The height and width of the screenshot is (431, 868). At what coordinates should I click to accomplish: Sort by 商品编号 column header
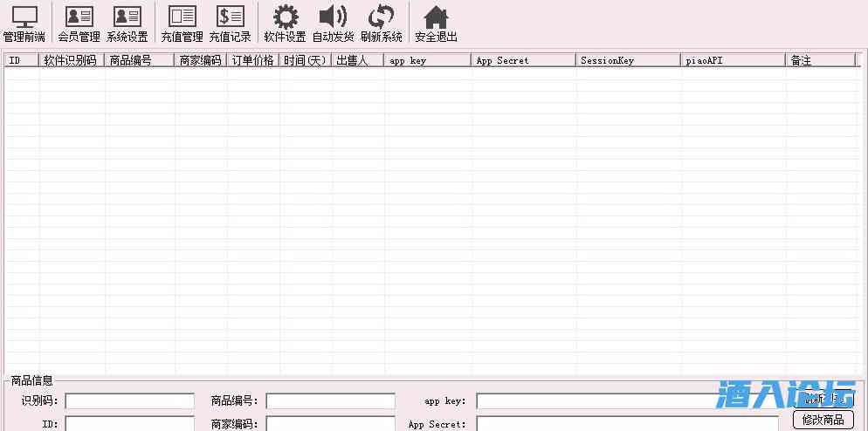tap(140, 60)
